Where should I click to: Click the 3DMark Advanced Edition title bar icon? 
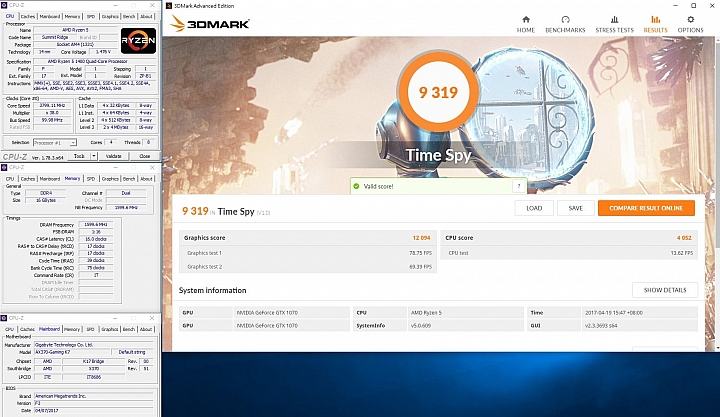pos(169,6)
